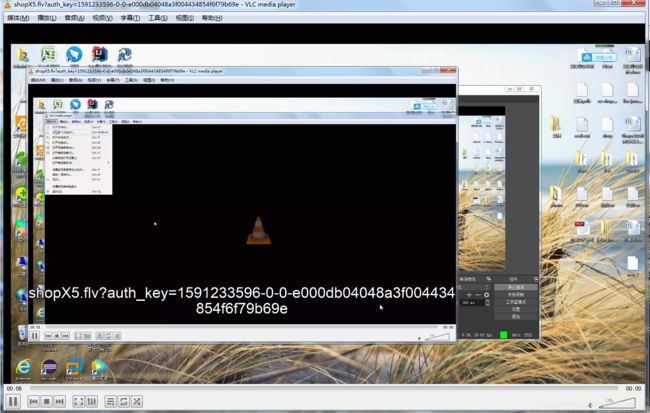The image size is (650, 413).
Task: Toggle fullscreen video mode
Action: pos(78,401)
